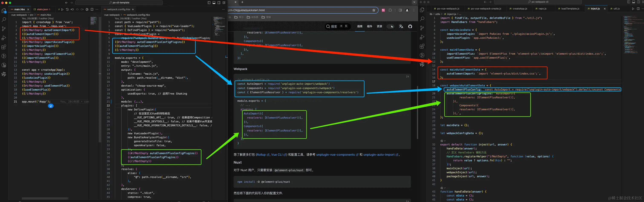Customize layout icon in po-cli-template window

[224, 3]
